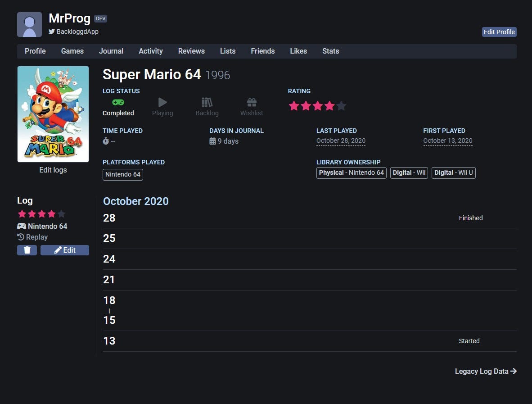Click the Edit button with pencil icon
Image resolution: width=532 pixels, height=404 pixels.
click(65, 250)
